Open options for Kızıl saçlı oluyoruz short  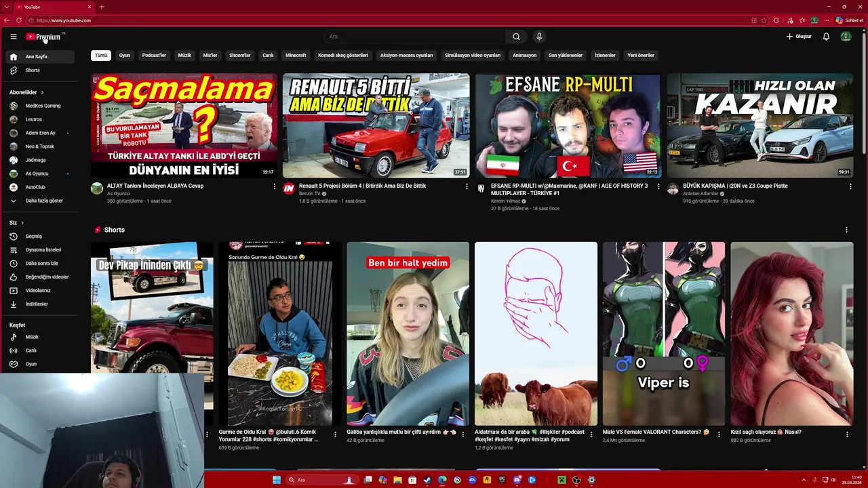(847, 434)
